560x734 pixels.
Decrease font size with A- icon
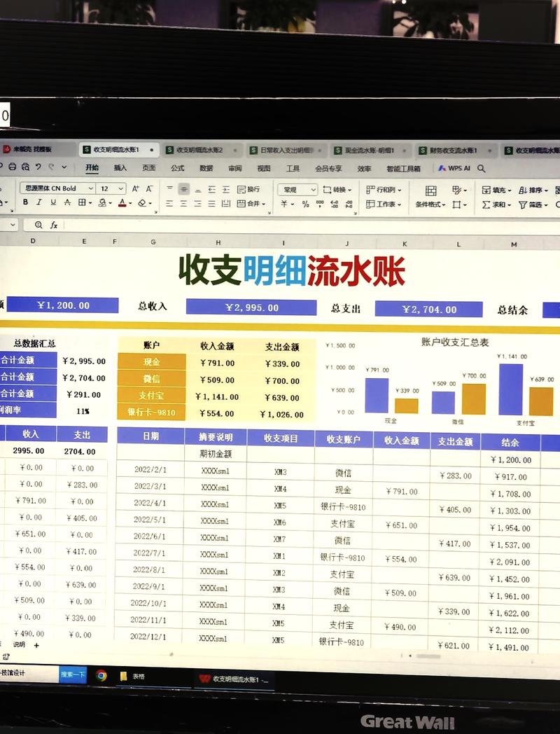click(149, 188)
